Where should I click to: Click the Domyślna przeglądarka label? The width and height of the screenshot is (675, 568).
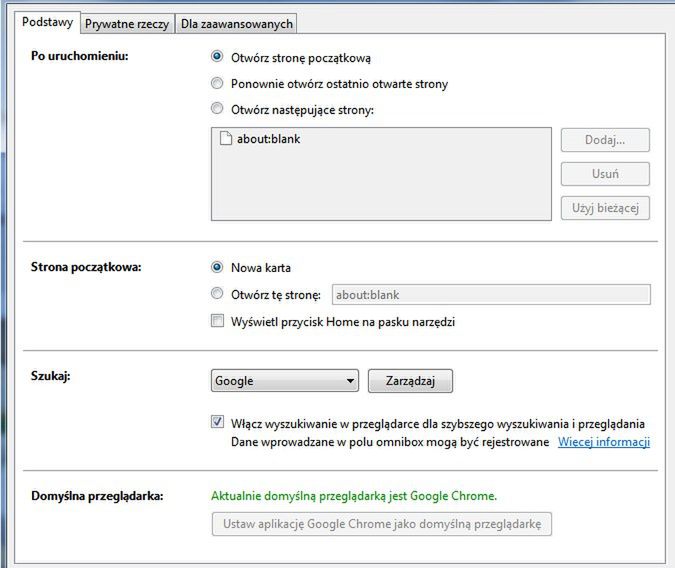coord(97,496)
